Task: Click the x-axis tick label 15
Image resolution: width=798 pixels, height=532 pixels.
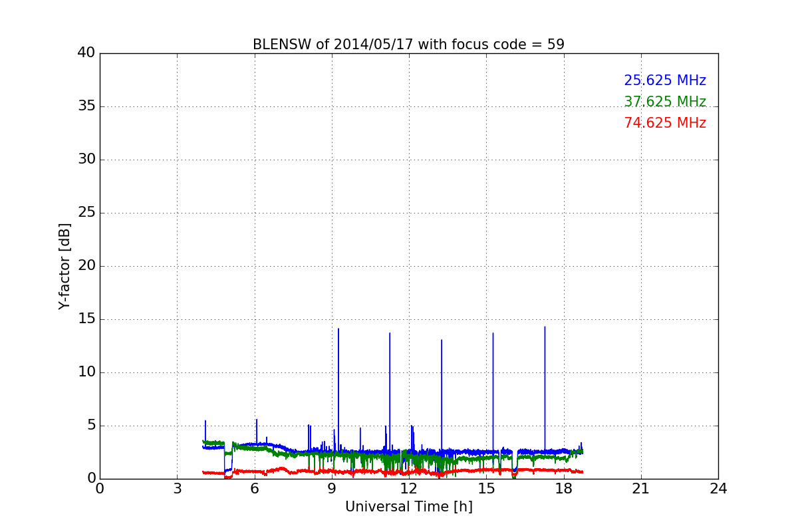Action: click(x=486, y=488)
